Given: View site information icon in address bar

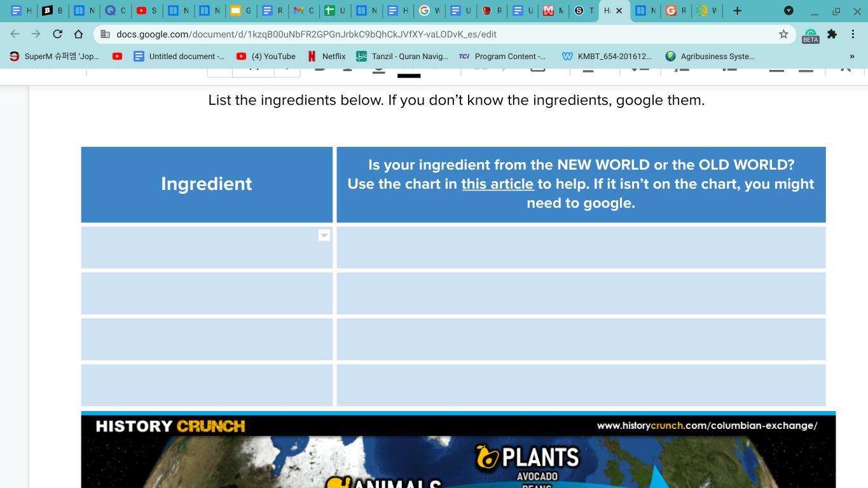Looking at the screenshot, I should tap(105, 34).
